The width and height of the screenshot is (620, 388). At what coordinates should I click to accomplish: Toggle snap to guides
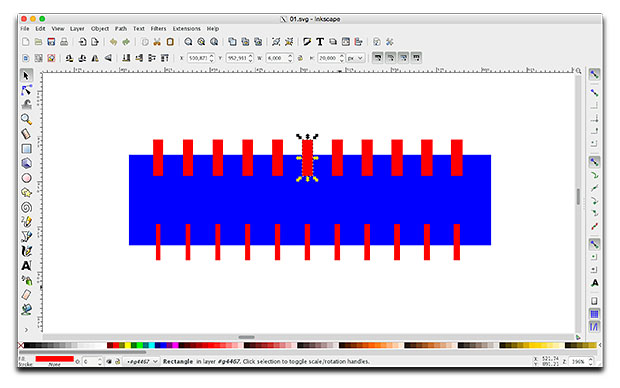[x=594, y=327]
